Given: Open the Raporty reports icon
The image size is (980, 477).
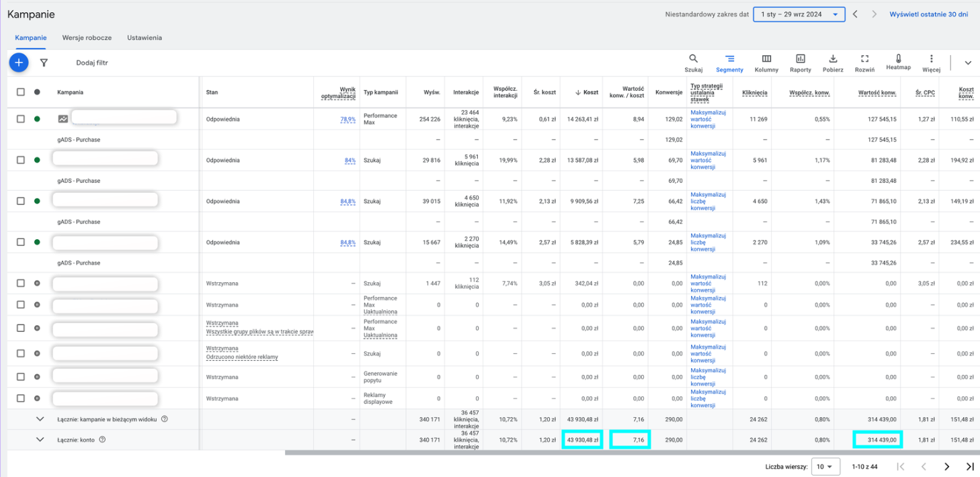Looking at the screenshot, I should point(800,59).
